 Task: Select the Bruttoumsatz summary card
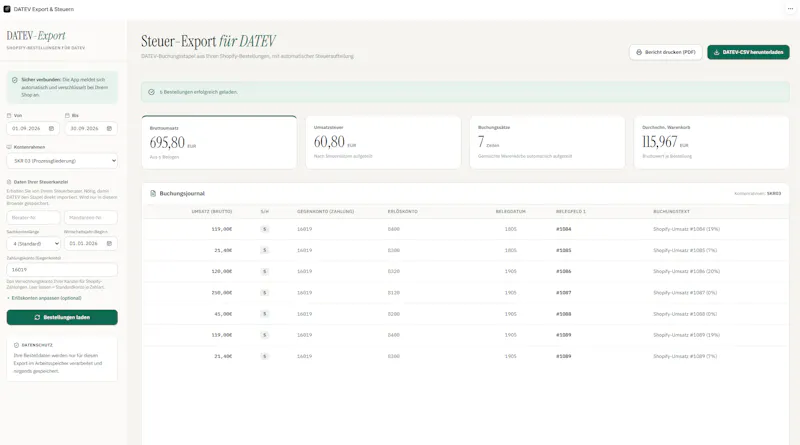219,142
